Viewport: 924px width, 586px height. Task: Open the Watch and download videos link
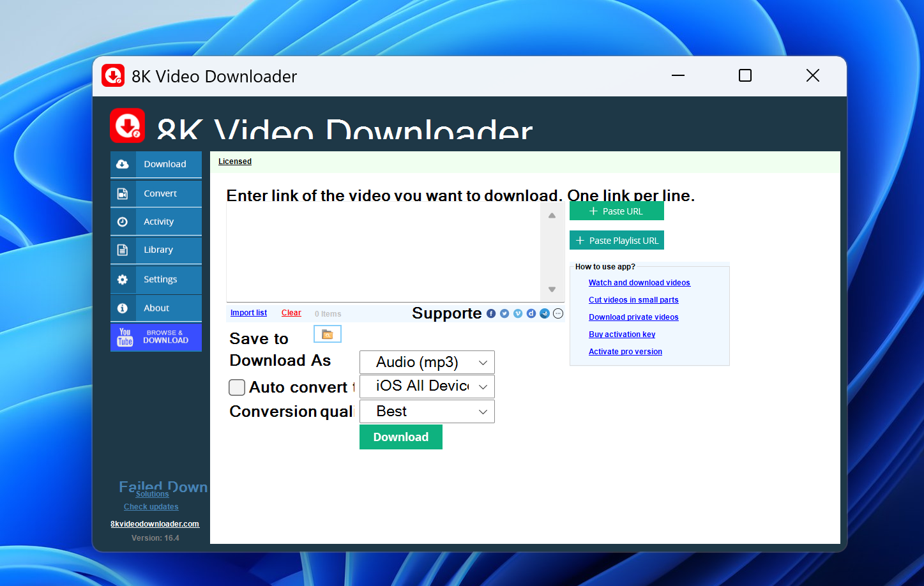click(x=639, y=283)
